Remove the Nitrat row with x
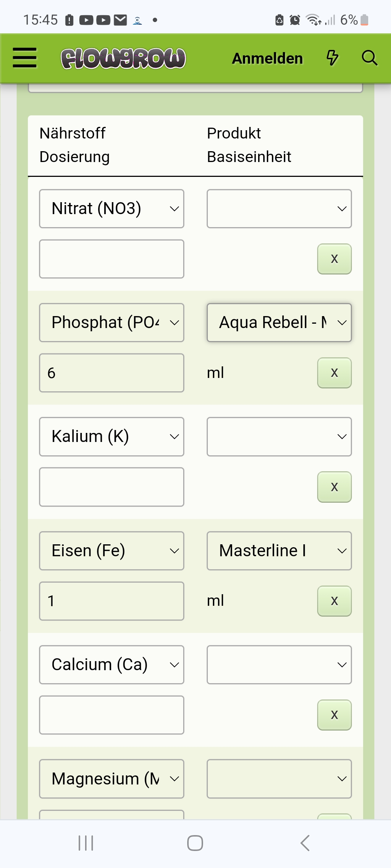 tap(334, 259)
